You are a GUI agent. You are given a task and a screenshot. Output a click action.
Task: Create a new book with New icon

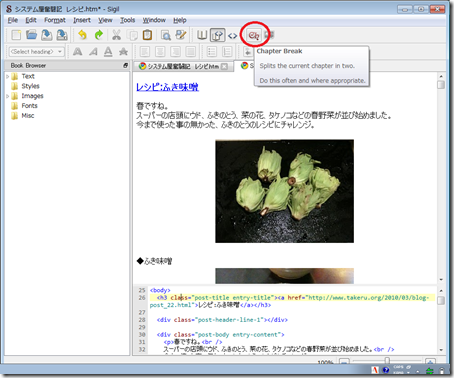click(16, 35)
